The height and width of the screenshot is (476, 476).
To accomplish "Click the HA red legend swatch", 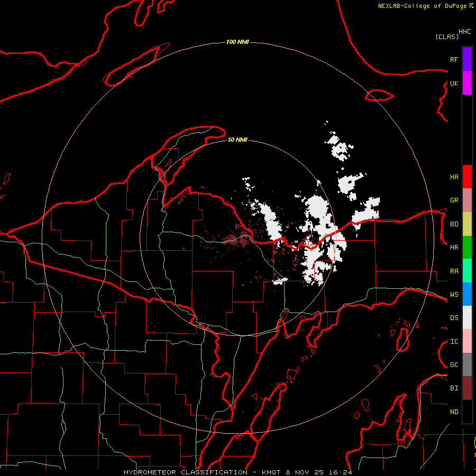I will click(467, 177).
